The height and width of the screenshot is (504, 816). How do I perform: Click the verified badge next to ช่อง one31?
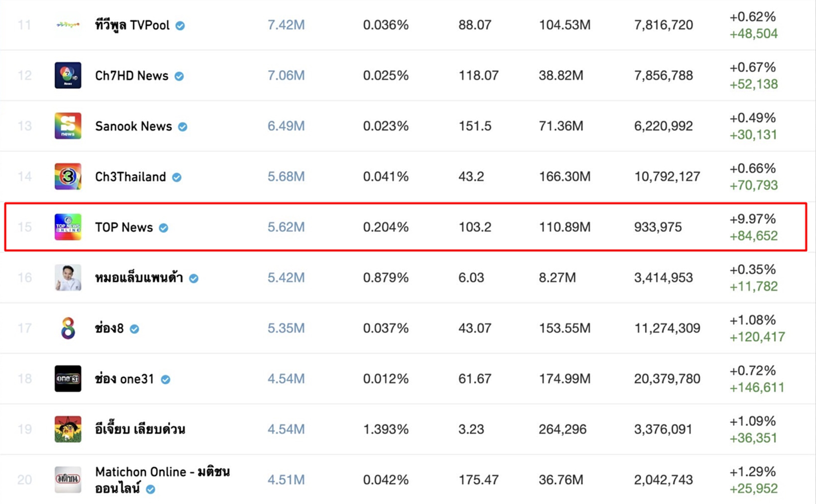[165, 379]
